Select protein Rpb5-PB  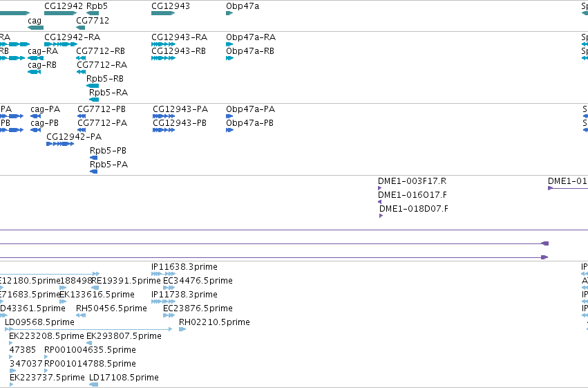pyautogui.click(x=94, y=158)
